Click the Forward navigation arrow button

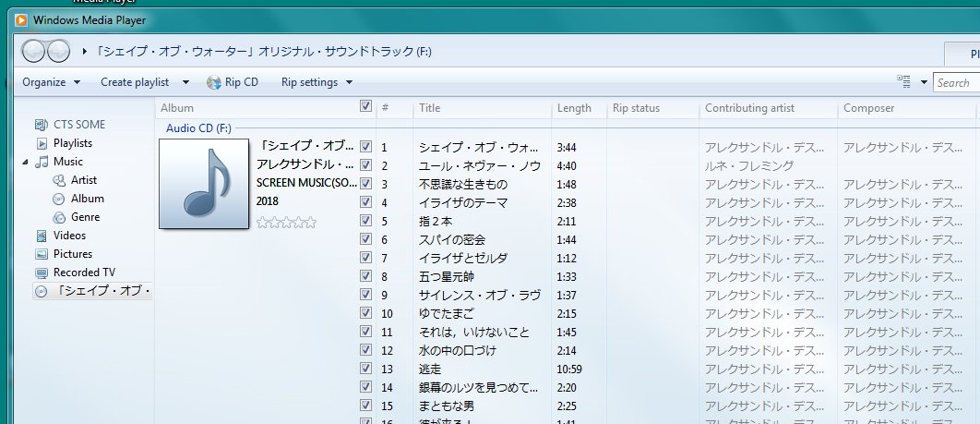click(58, 52)
